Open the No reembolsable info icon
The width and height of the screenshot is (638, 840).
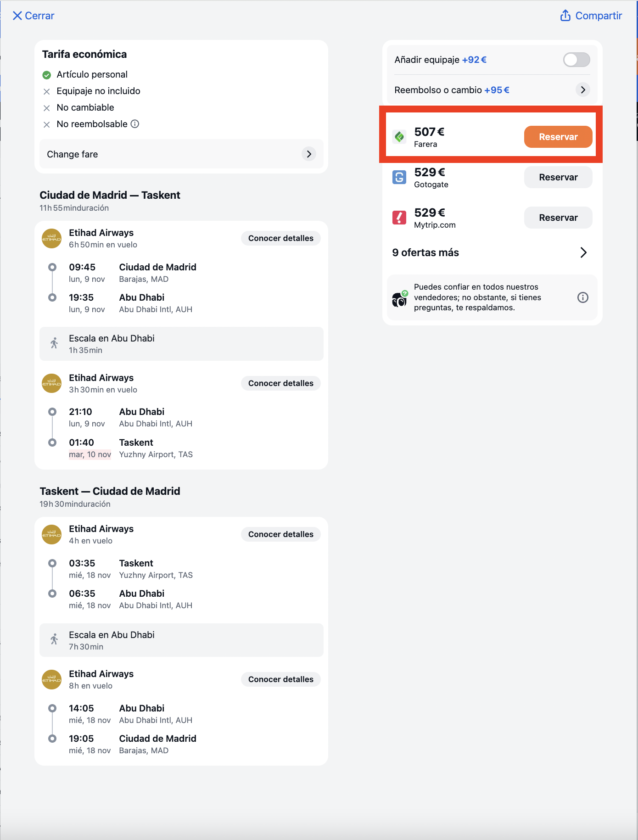[135, 124]
